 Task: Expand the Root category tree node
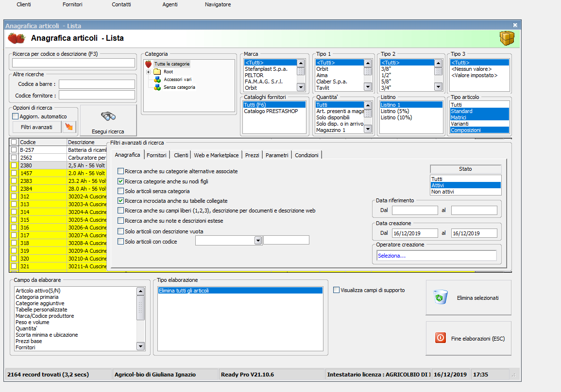148,72
